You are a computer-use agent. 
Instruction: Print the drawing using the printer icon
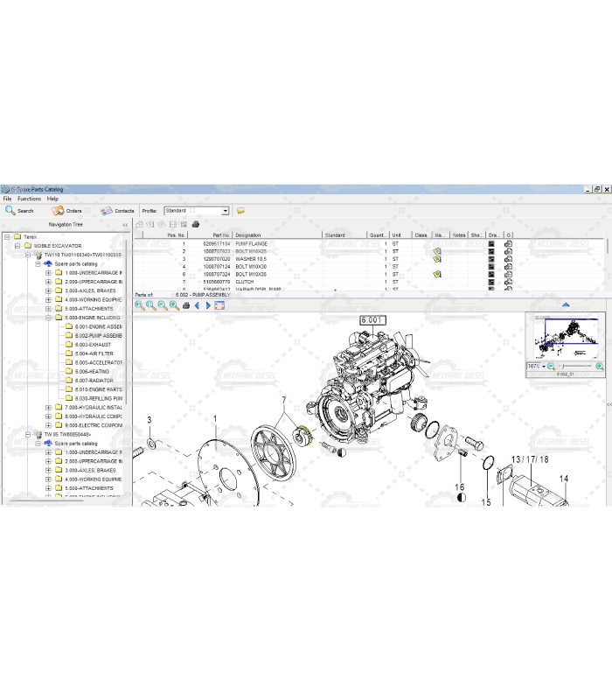coord(185,305)
